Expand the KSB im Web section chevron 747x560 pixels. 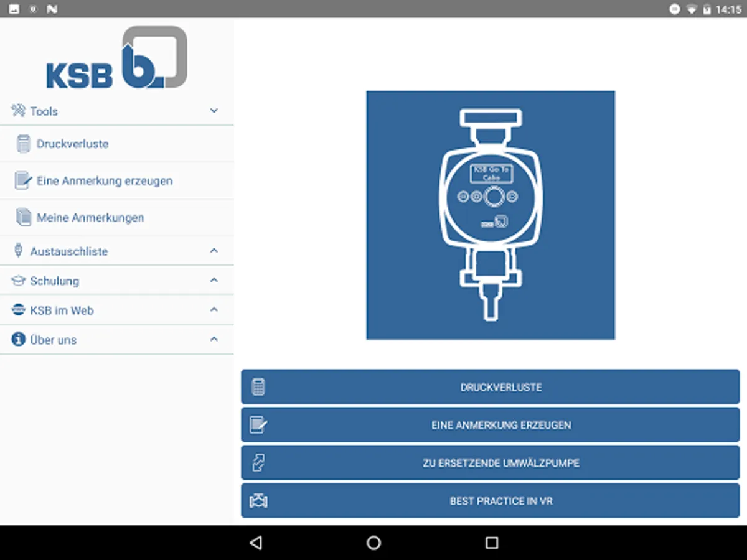(214, 310)
